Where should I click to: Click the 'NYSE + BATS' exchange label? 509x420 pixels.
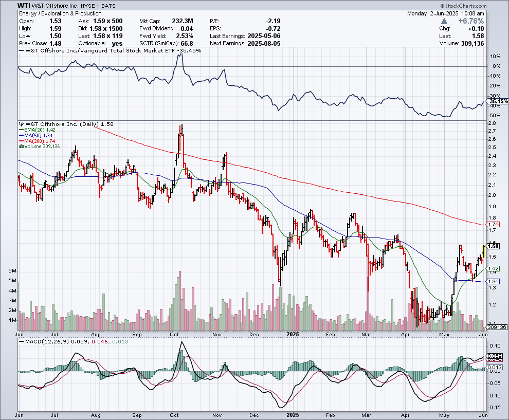coord(98,6)
